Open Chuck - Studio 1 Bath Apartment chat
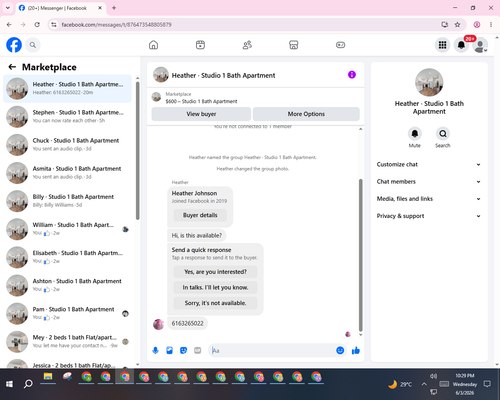500x400 pixels. 67,145
